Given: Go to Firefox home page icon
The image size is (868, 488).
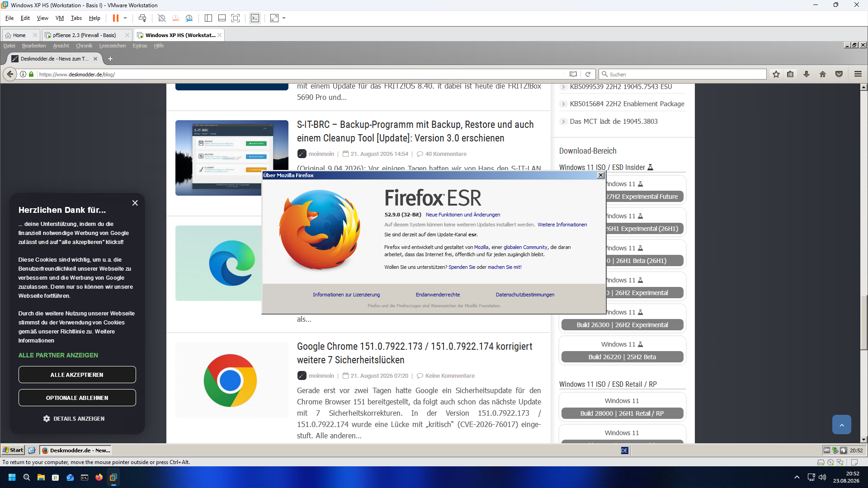Looking at the screenshot, I should click(x=823, y=74).
